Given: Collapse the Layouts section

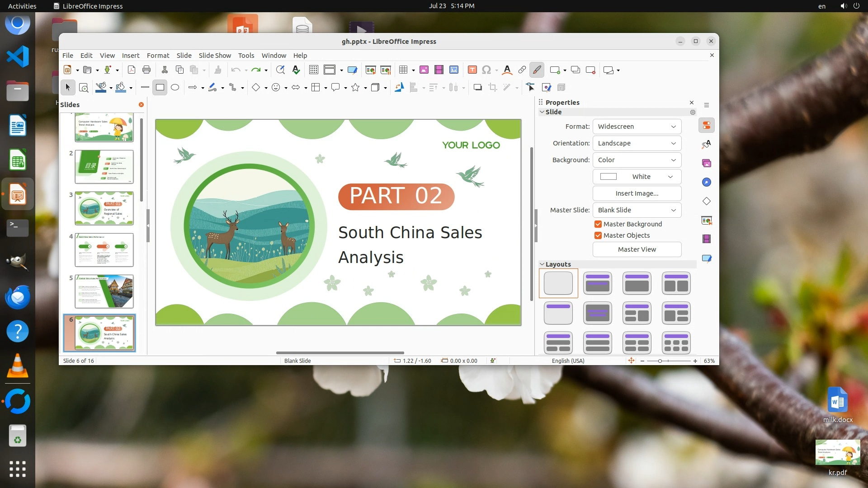Looking at the screenshot, I should pos(542,264).
